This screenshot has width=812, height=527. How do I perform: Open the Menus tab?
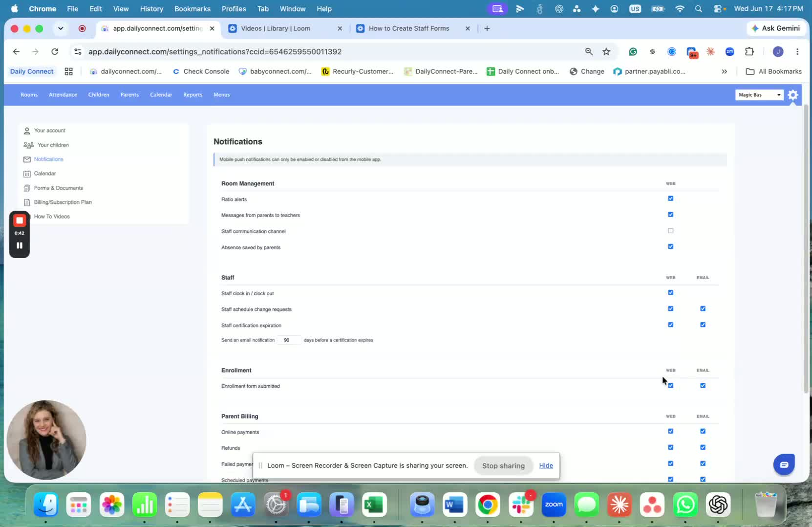pyautogui.click(x=221, y=95)
